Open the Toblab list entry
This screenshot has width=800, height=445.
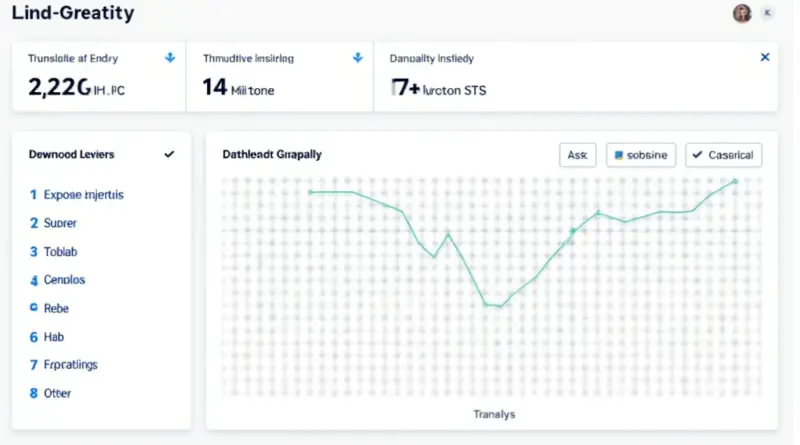click(60, 252)
